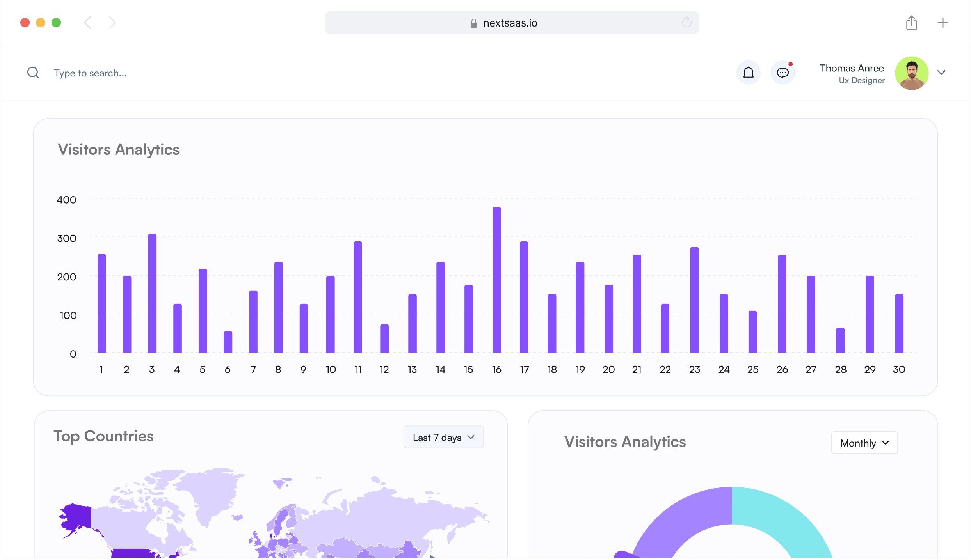Click the lock icon in address bar

coord(473,23)
